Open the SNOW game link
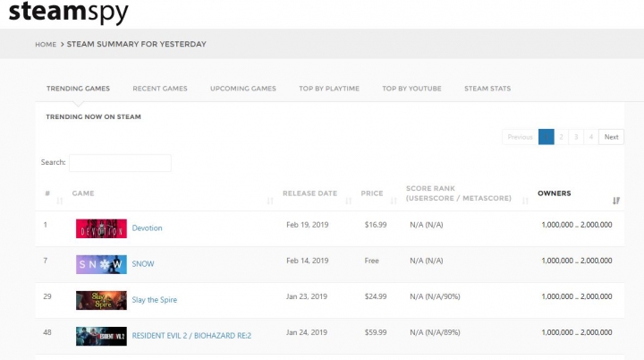This screenshot has height=360, width=644. coord(143,263)
